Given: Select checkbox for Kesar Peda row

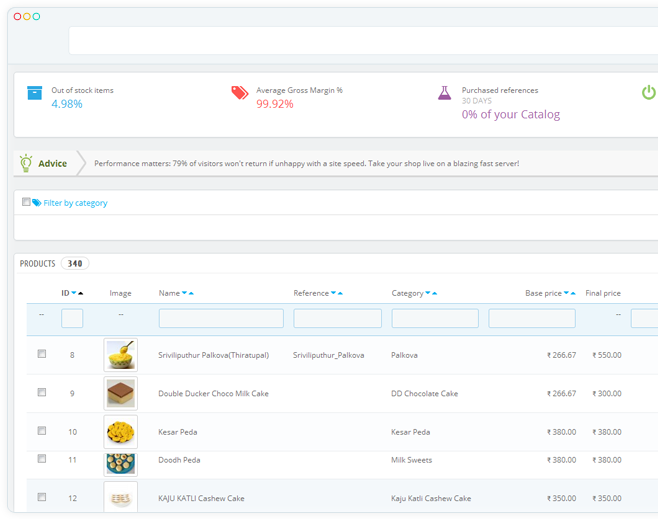Looking at the screenshot, I should point(42,430).
